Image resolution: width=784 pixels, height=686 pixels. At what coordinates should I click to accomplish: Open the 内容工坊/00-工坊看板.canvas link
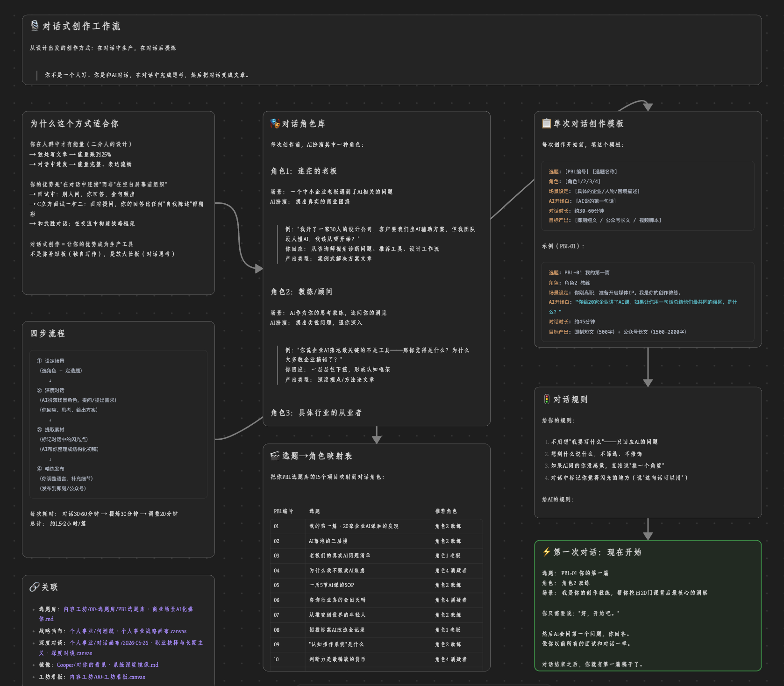point(107,677)
